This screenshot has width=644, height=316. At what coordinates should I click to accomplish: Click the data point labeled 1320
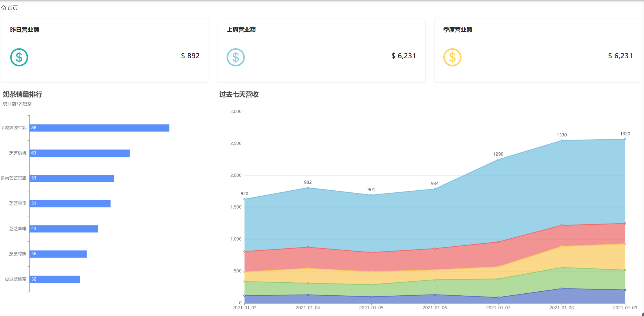(625, 139)
